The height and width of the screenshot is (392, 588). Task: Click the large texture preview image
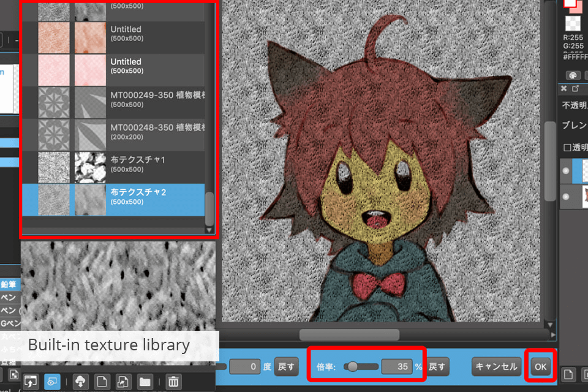pyautogui.click(x=118, y=286)
